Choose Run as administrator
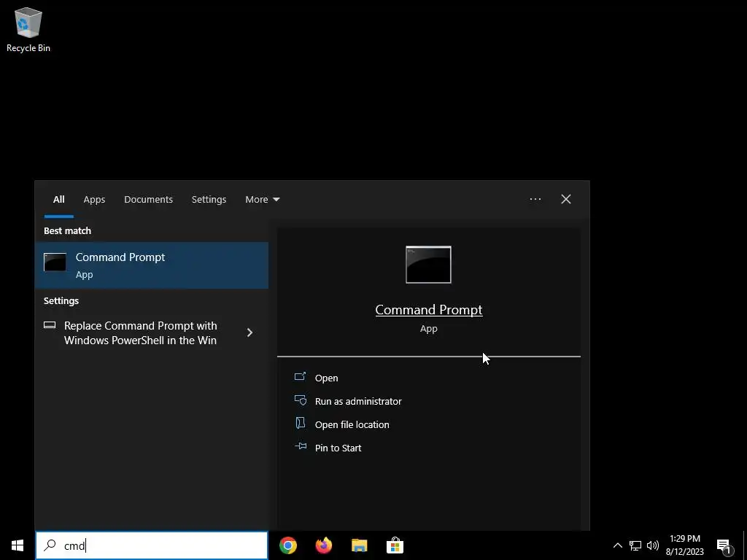Screen dimensions: 747x560 point(358,402)
